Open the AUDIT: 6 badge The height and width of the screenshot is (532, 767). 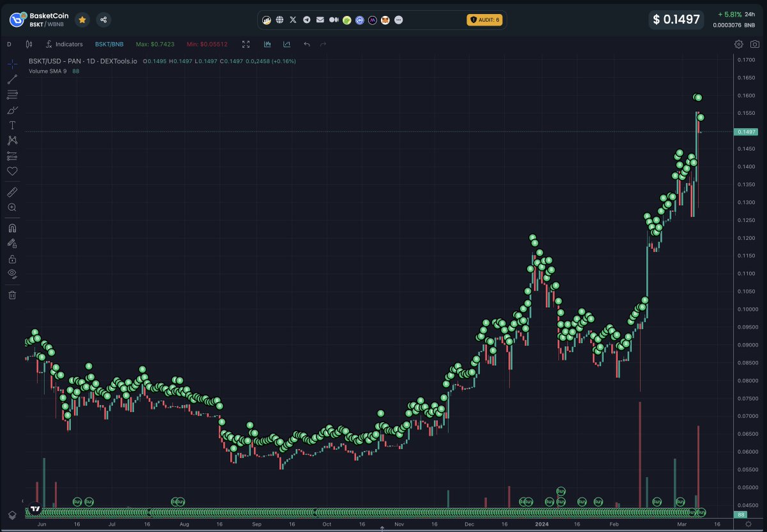coord(485,20)
